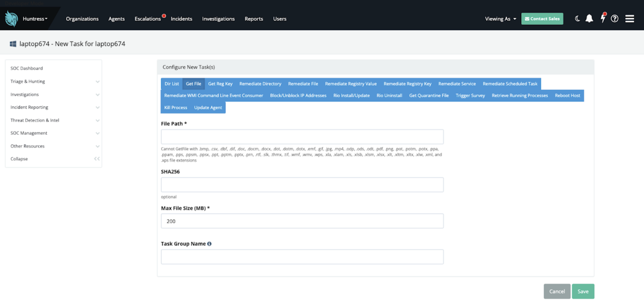Click the Task Group Name info icon
The width and height of the screenshot is (644, 304).
(x=209, y=244)
